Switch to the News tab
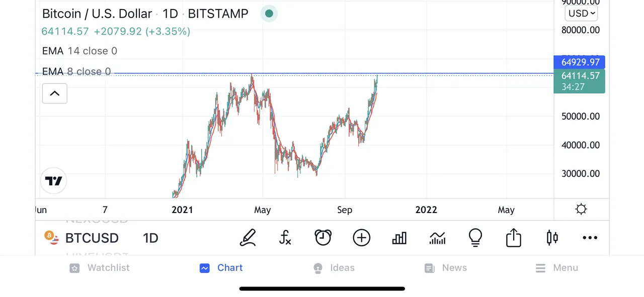 (x=446, y=268)
